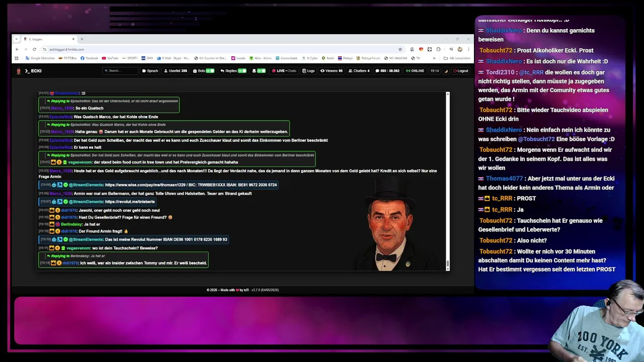The width and height of the screenshot is (644, 362).
Task: Focus the Search field in the ECKI toolbar
Action: point(121,71)
